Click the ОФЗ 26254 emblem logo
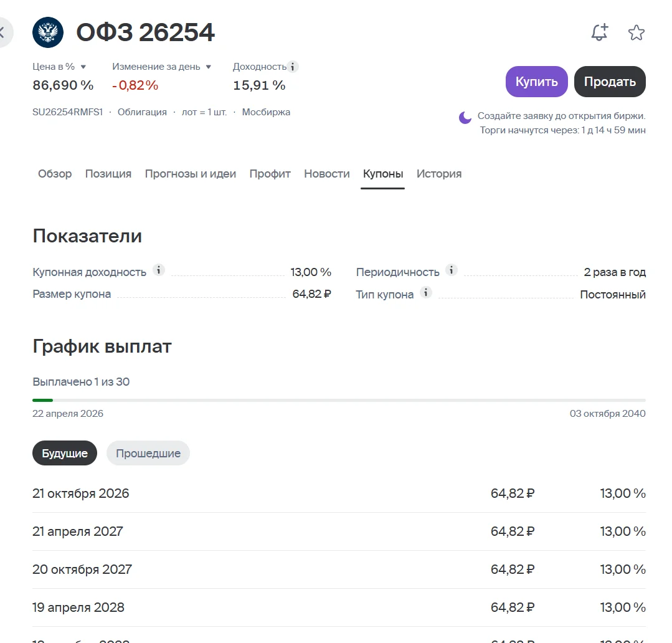The height and width of the screenshot is (643, 672). (48, 32)
